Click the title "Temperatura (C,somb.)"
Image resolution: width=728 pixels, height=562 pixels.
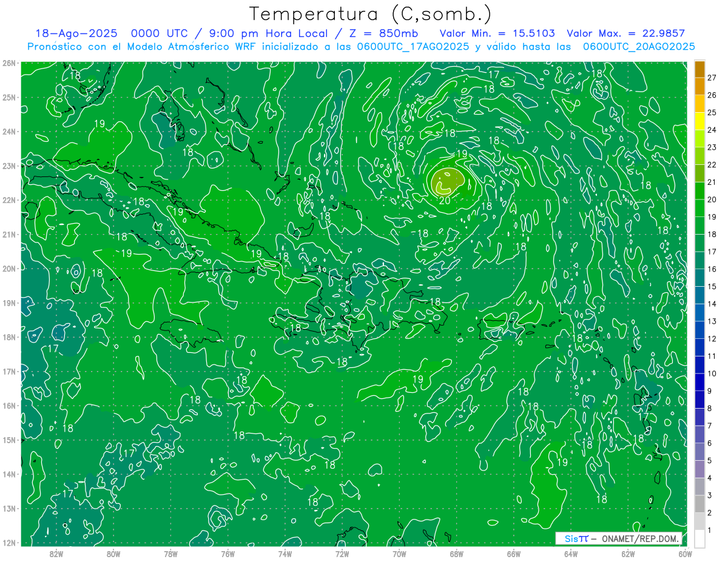click(x=371, y=14)
